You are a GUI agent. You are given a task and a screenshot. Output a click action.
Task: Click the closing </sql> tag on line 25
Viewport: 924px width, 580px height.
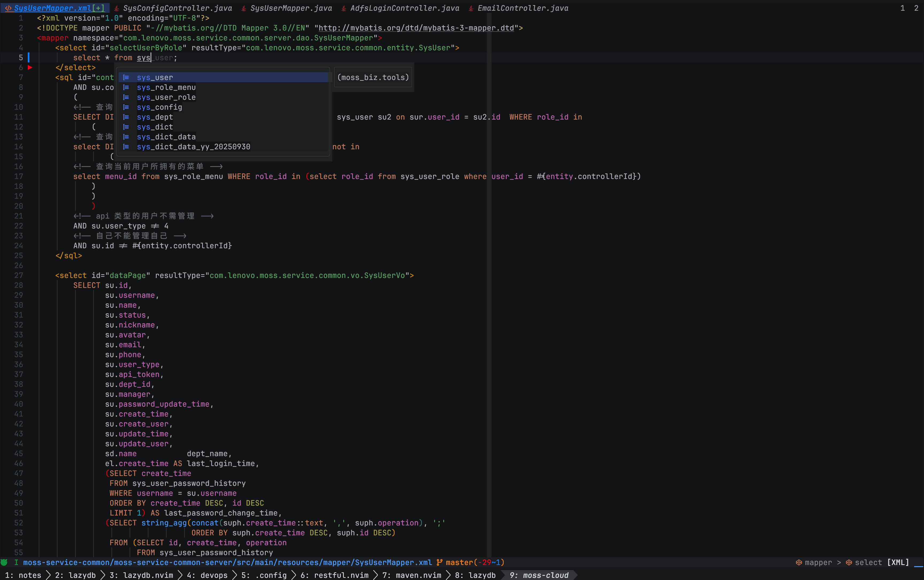point(69,255)
